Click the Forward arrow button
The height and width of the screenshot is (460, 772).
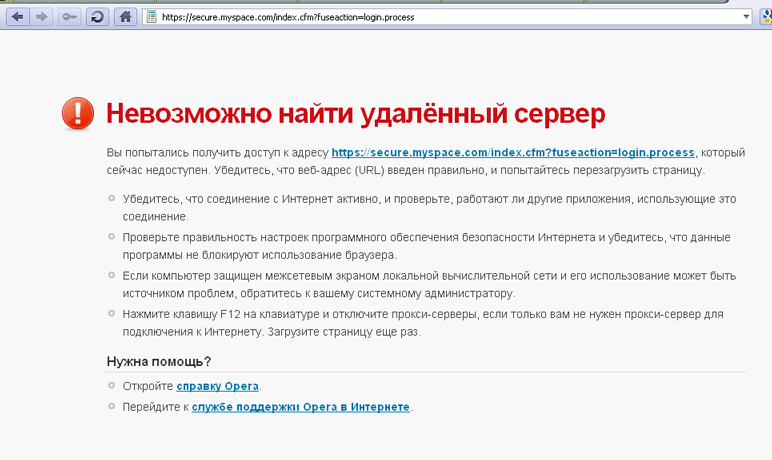click(42, 17)
